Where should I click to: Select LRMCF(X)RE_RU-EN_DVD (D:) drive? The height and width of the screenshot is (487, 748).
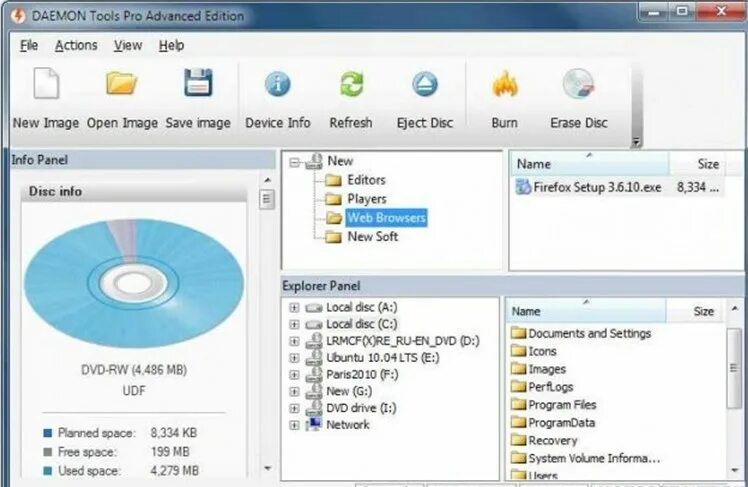tap(403, 341)
